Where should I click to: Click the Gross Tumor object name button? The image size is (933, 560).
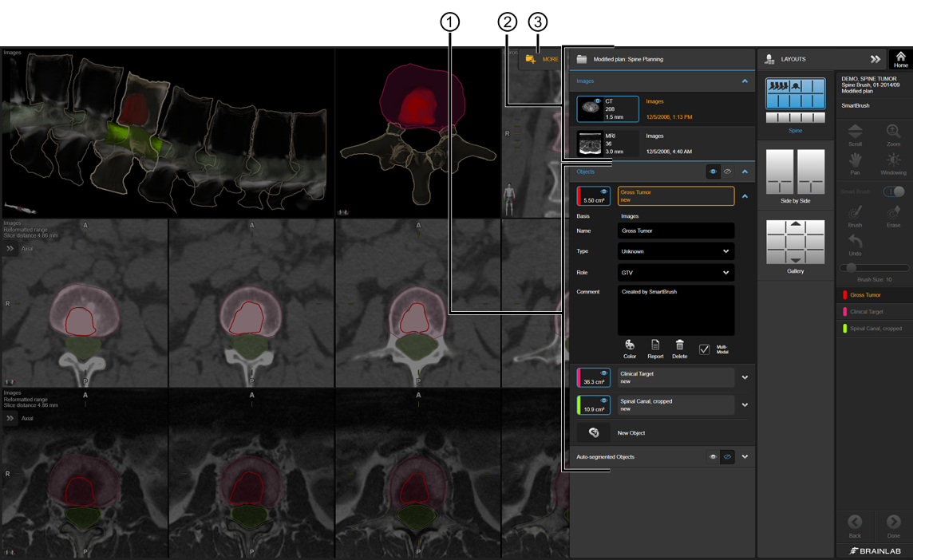point(676,195)
